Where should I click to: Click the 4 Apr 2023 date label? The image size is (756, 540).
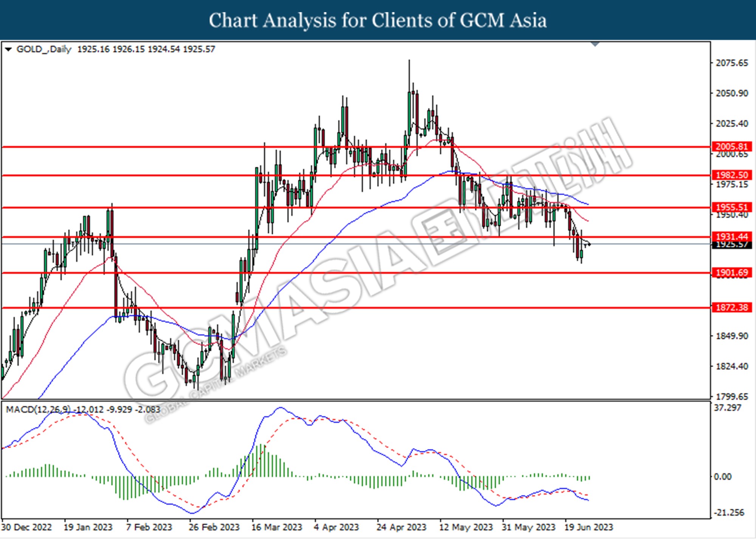click(336, 527)
